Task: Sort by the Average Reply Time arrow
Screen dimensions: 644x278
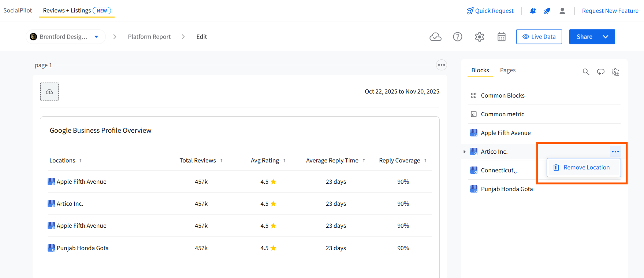Action: pos(364,161)
